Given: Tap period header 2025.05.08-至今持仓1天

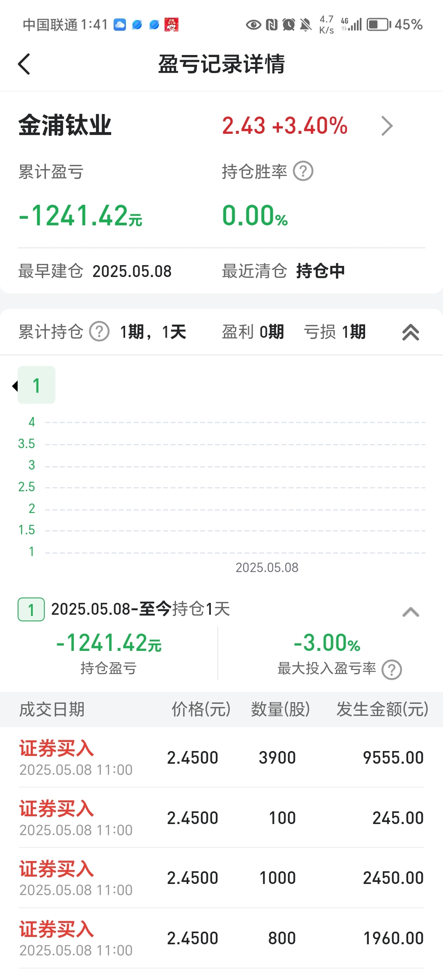Looking at the screenshot, I should [140, 609].
